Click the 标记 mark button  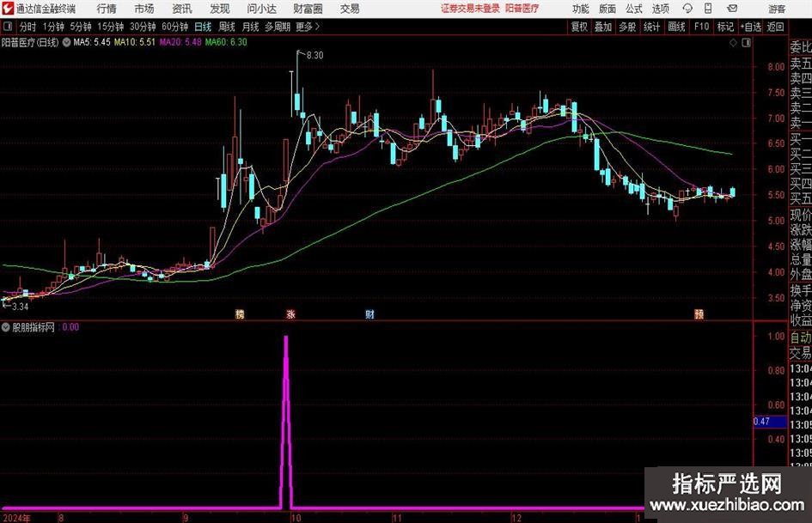coord(725,27)
